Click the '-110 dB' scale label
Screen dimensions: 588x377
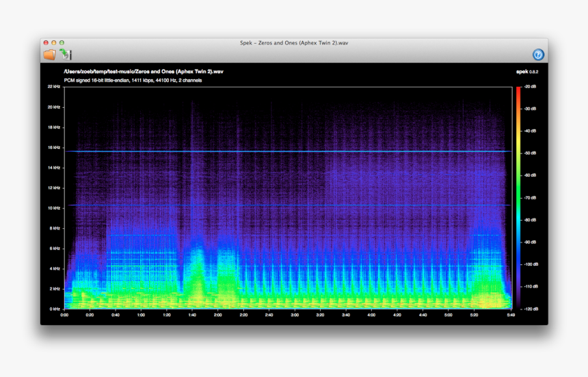click(531, 287)
